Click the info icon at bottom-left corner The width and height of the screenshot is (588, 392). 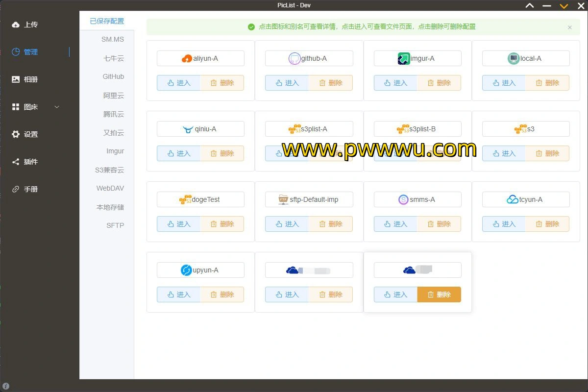click(x=6, y=386)
